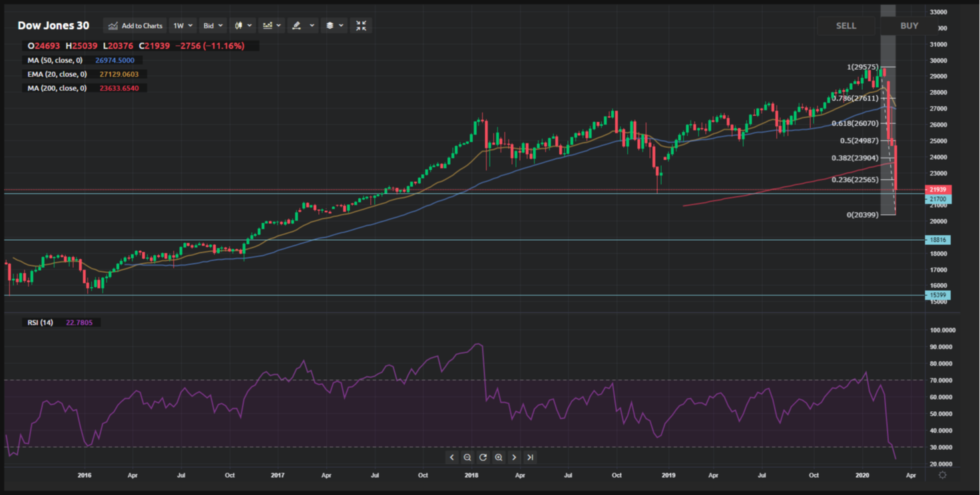Viewport: 980px width, 495px height.
Task: Open the drawing tools dropdown
Action: coord(302,26)
